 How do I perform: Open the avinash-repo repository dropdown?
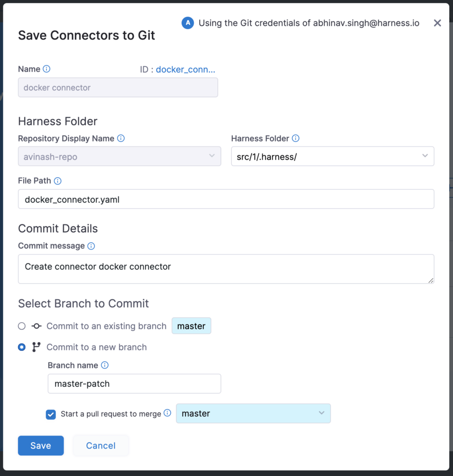point(119,156)
